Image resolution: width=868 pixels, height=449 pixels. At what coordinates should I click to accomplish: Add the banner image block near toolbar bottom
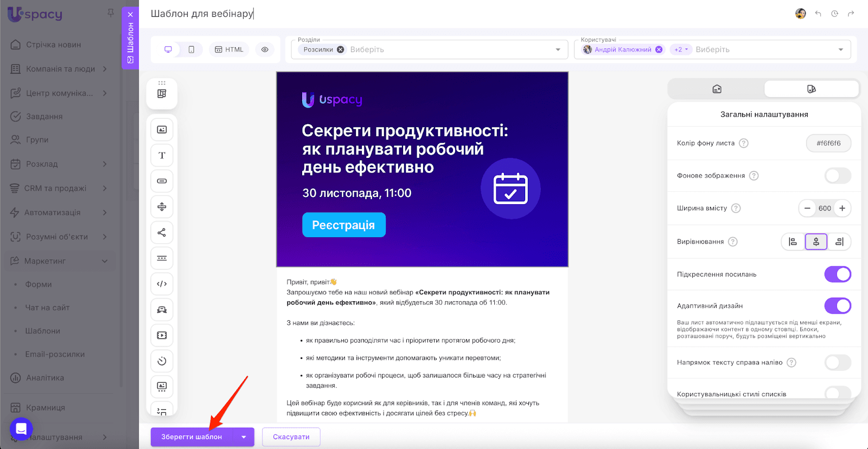click(x=162, y=387)
